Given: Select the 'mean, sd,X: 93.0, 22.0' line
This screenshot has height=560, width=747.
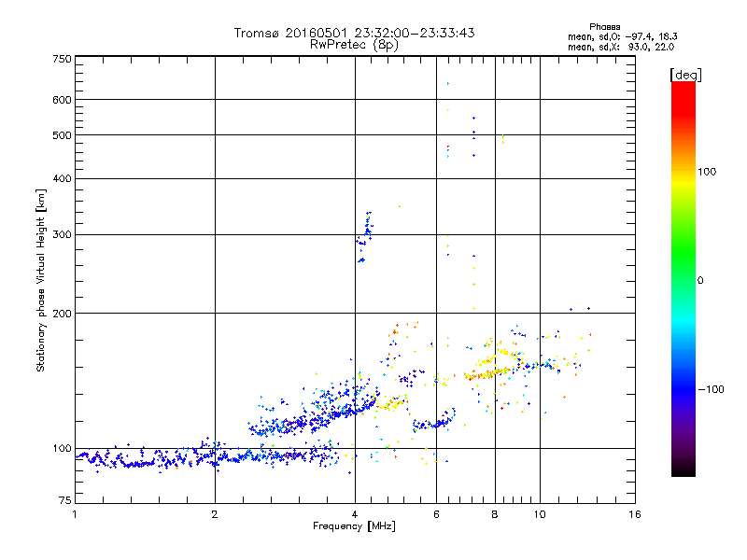Looking at the screenshot, I should [x=621, y=48].
